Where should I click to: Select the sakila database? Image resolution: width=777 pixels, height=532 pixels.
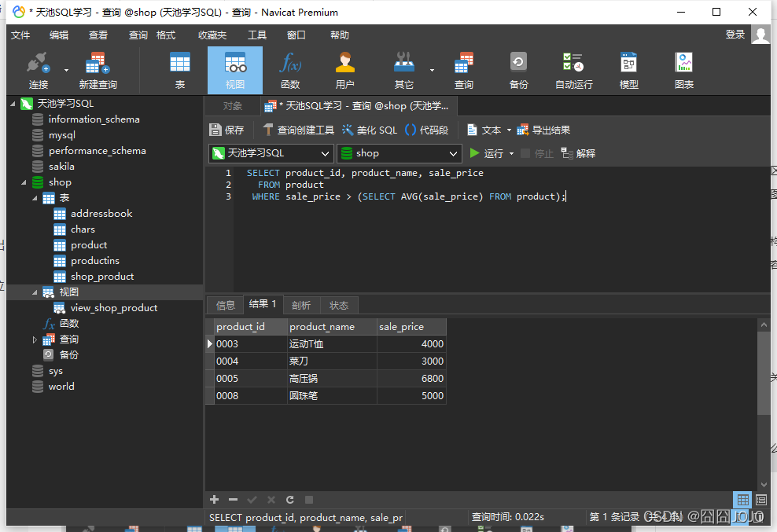(x=61, y=167)
